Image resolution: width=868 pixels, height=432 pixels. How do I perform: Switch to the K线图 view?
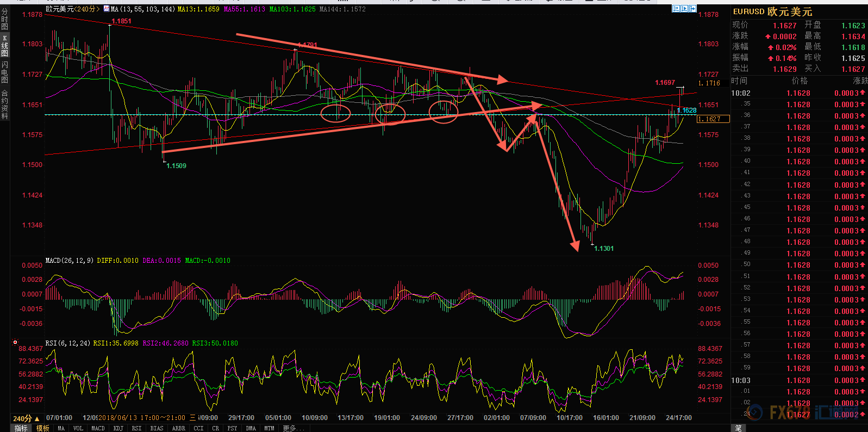5,46
